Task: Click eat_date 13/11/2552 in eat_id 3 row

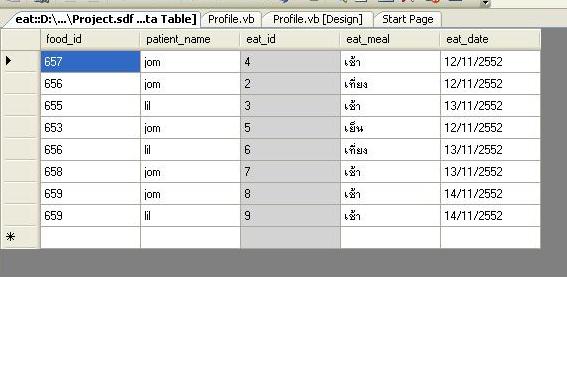Action: tap(491, 106)
